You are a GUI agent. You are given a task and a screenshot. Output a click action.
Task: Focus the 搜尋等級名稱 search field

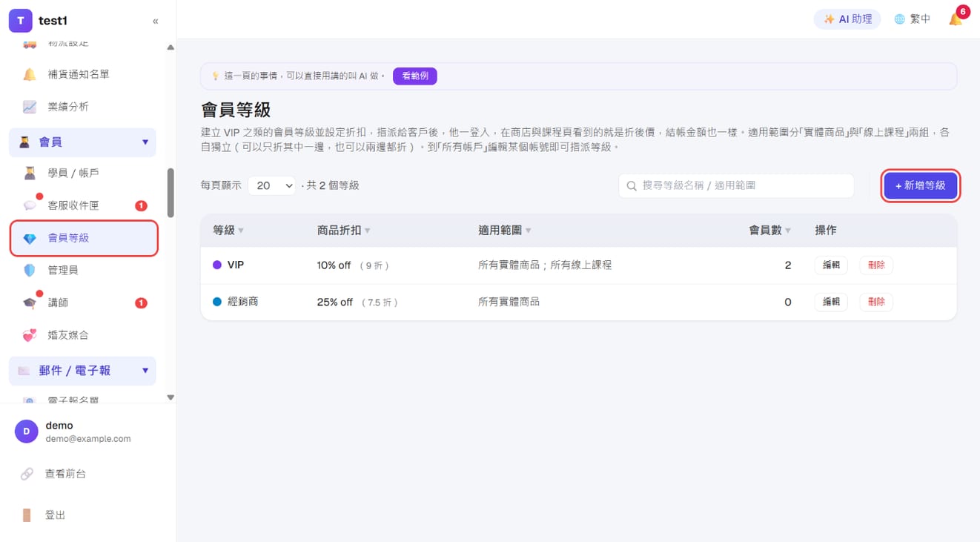click(736, 185)
